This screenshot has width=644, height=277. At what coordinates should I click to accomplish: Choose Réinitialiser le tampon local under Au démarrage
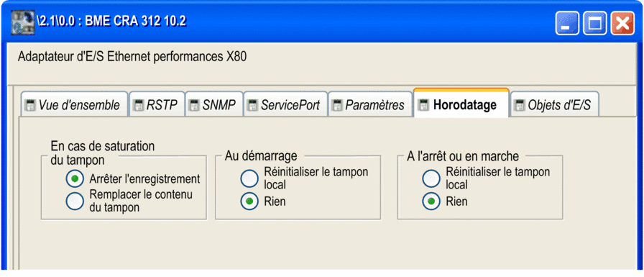[x=249, y=178]
